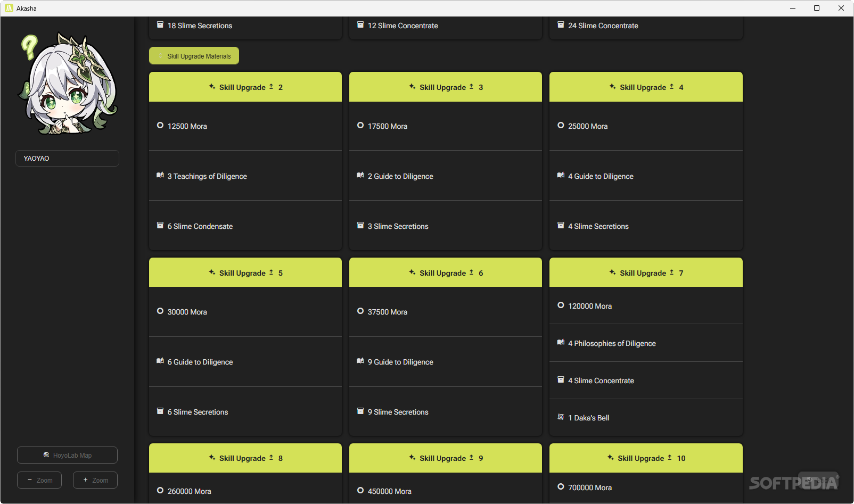This screenshot has width=854, height=504.
Task: Click the Skill Upgrade 9 header
Action: point(446,458)
